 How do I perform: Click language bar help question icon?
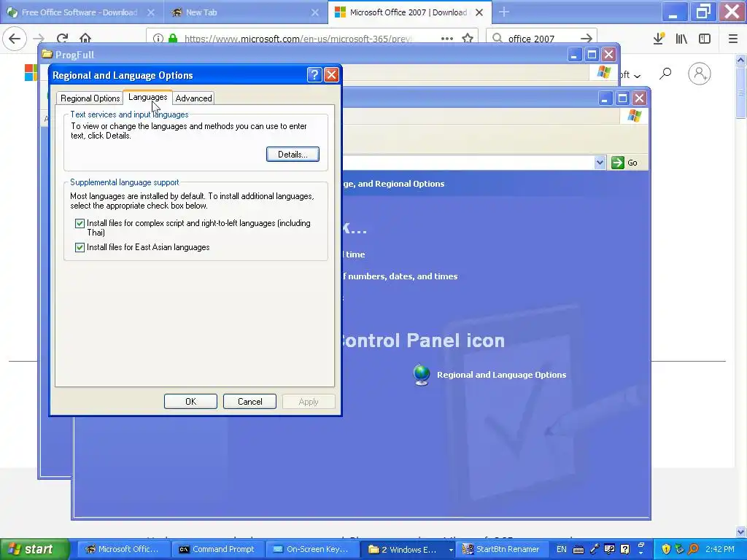tap(625, 549)
